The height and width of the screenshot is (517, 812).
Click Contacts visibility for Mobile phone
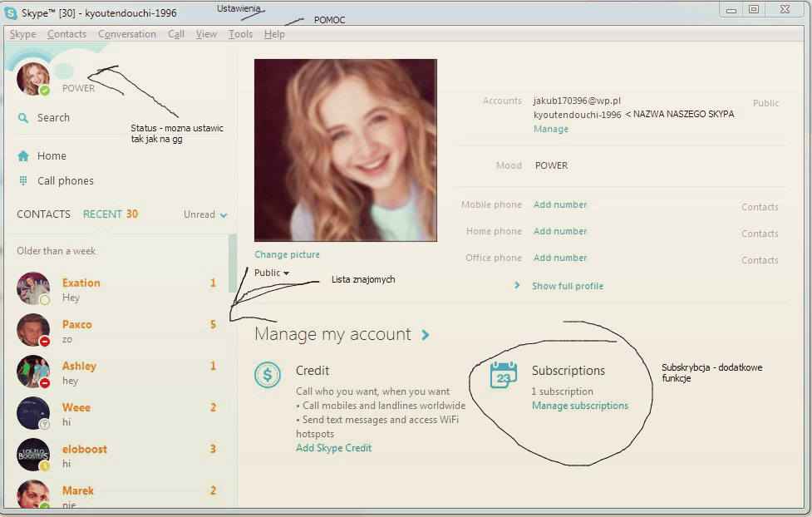760,207
